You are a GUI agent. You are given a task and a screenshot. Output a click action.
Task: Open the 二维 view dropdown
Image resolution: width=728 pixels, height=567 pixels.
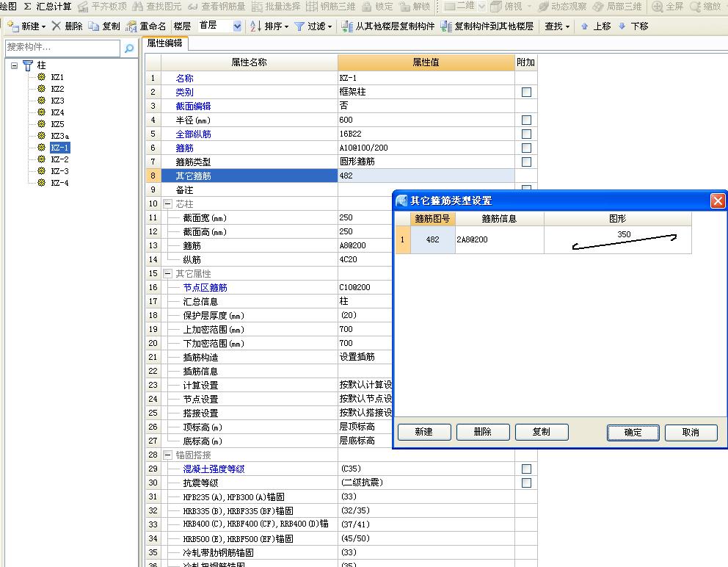point(481,7)
